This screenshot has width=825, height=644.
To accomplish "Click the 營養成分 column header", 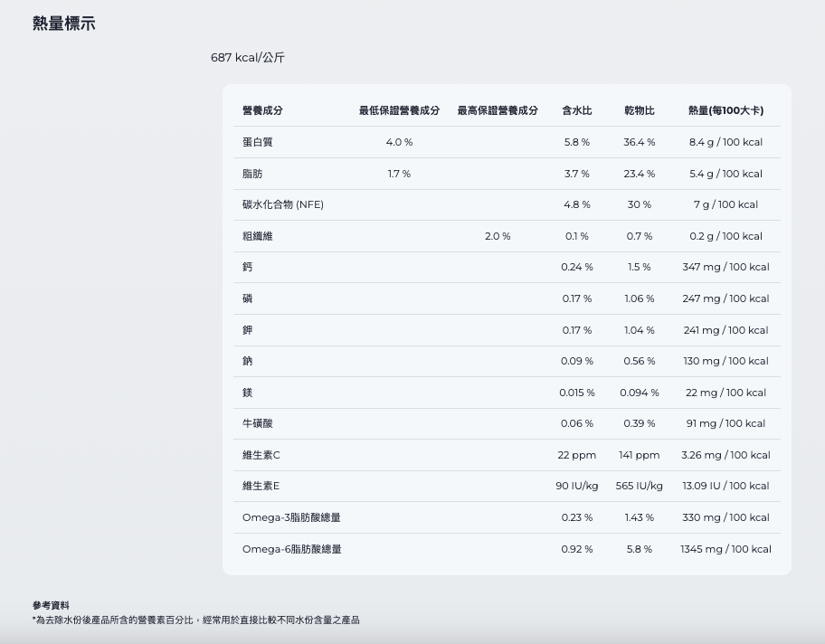I will (262, 110).
